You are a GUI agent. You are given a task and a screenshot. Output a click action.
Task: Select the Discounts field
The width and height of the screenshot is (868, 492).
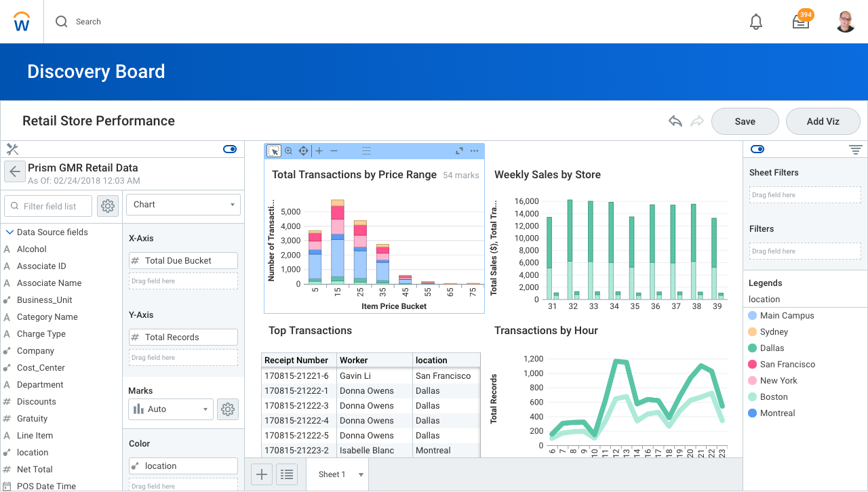coord(37,402)
